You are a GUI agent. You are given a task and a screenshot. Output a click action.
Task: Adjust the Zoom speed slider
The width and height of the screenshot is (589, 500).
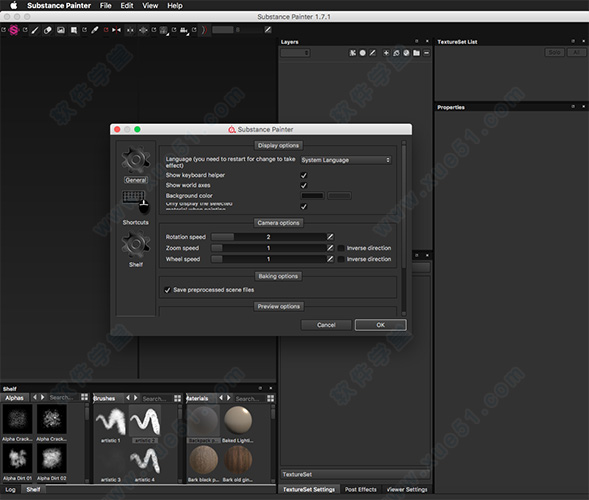[x=269, y=248]
